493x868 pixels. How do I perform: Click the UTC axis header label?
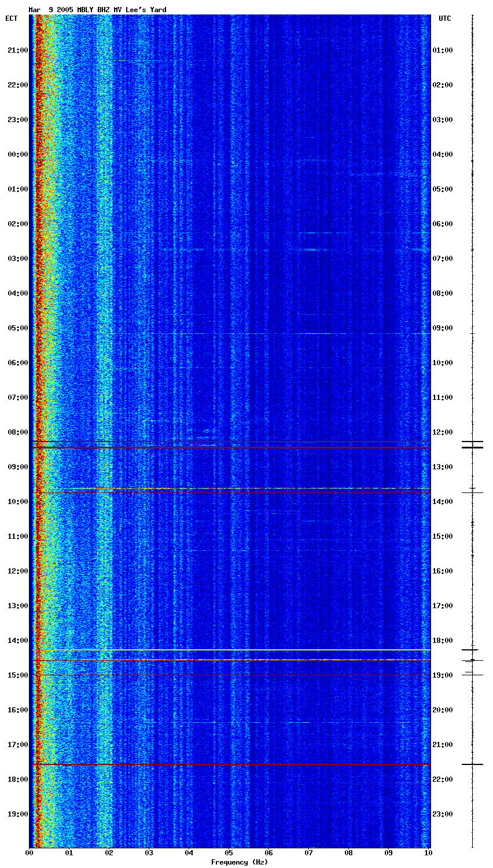click(444, 19)
